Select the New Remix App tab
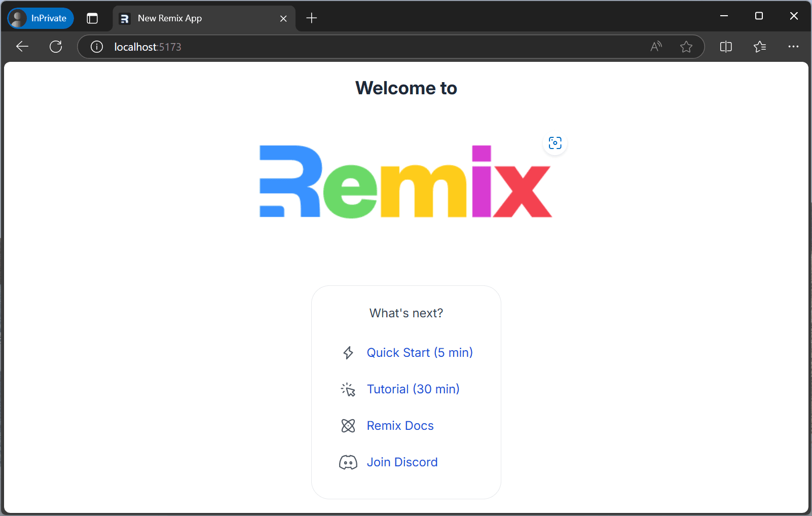The image size is (812, 516). coord(204,18)
